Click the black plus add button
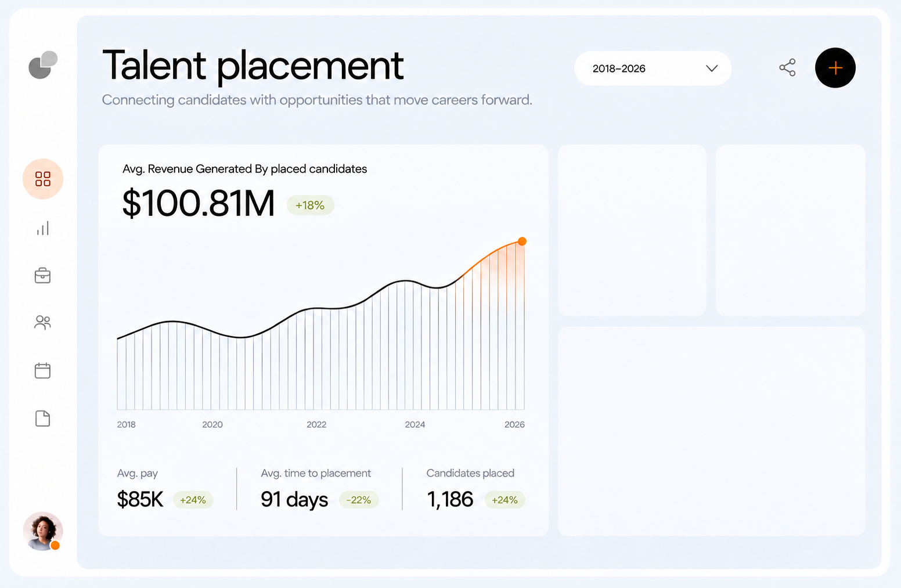 (x=835, y=68)
